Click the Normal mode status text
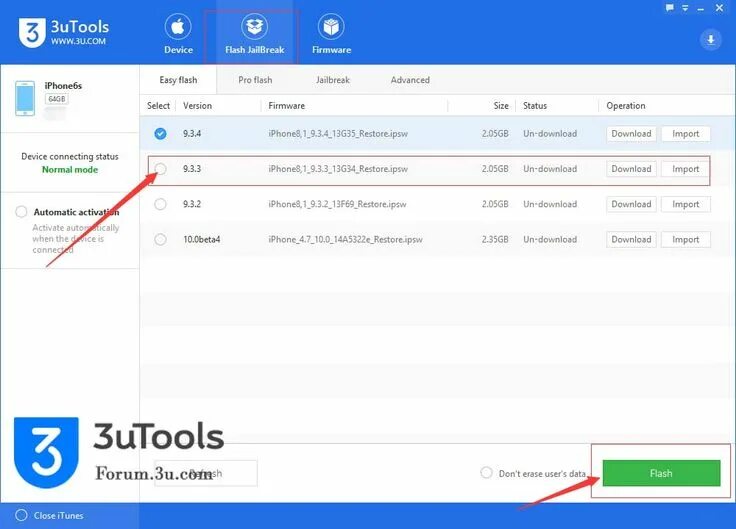 pos(70,170)
